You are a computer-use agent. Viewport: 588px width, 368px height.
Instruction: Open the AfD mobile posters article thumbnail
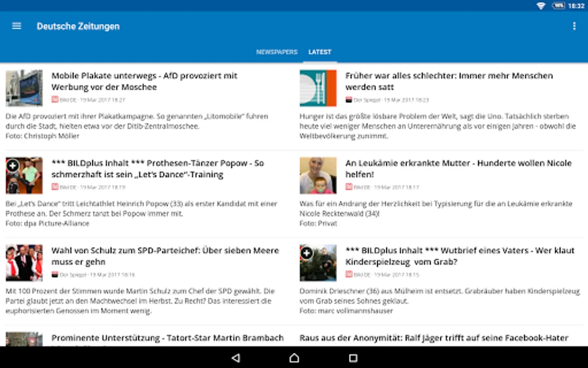tap(24, 88)
